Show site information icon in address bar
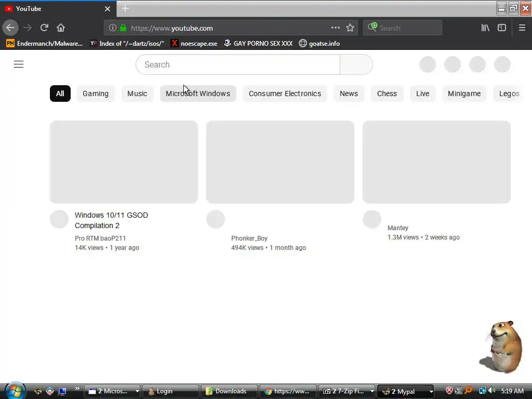Image resolution: width=532 pixels, height=399 pixels. (113, 28)
